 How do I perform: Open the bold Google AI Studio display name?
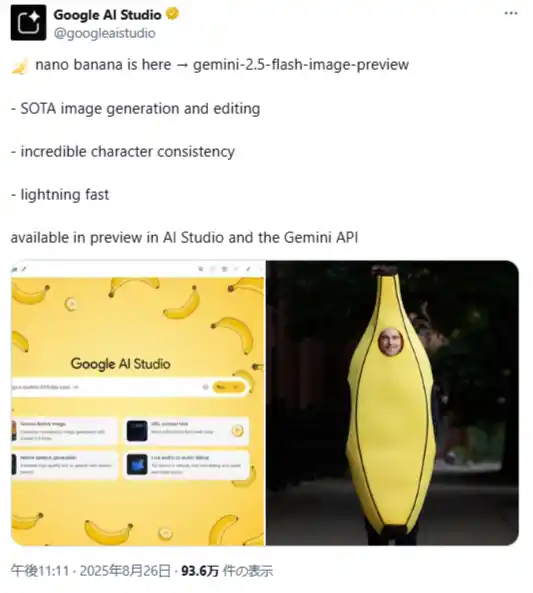107,15
